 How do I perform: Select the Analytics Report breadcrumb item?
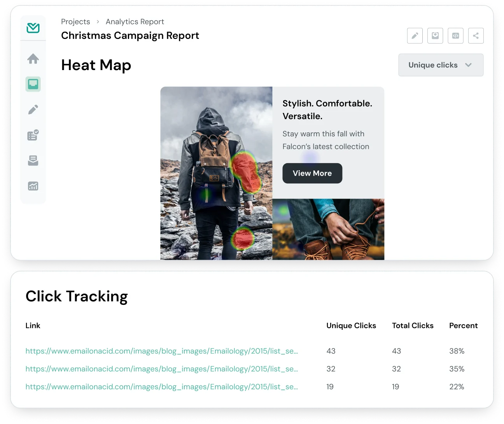click(135, 22)
